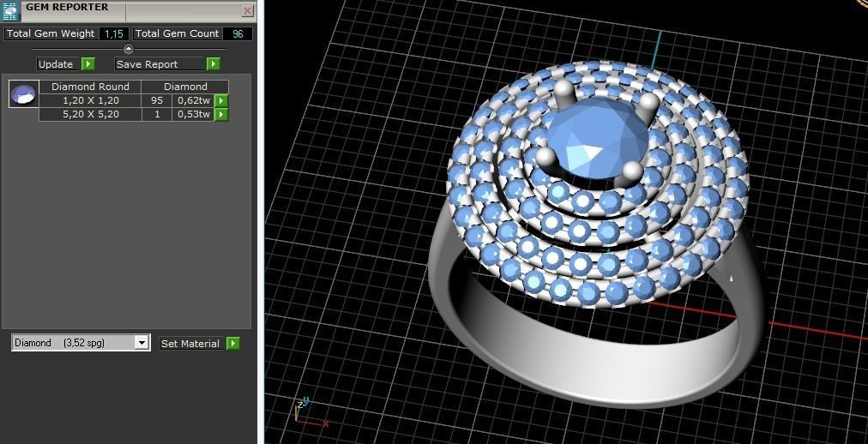Click green arrow next to Update
The height and width of the screenshot is (444, 868).
(88, 64)
